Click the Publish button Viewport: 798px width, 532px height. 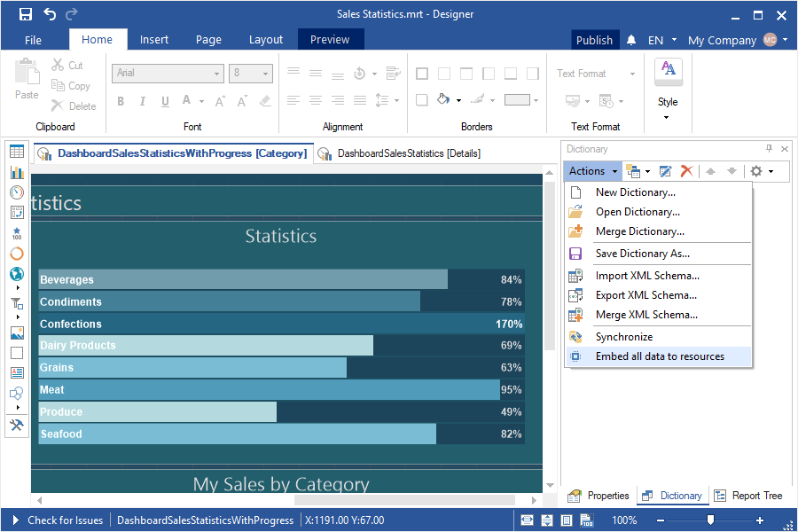coord(594,40)
